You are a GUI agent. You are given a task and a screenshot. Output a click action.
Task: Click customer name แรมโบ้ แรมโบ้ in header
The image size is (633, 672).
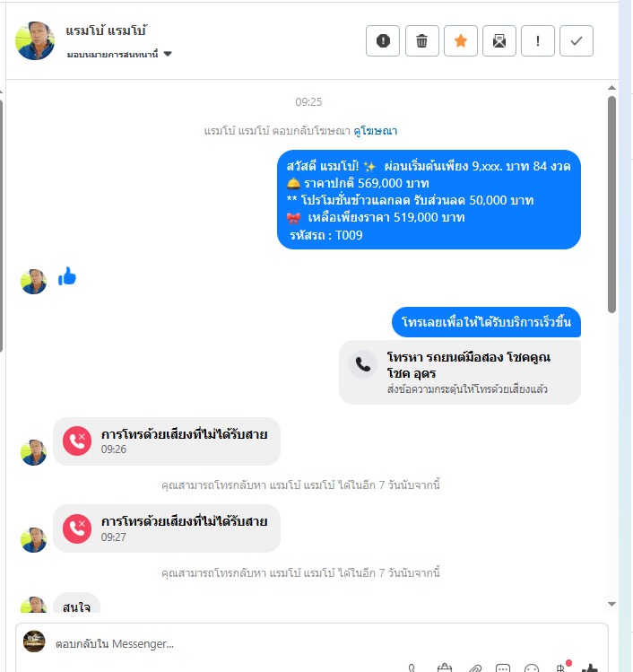tap(106, 31)
